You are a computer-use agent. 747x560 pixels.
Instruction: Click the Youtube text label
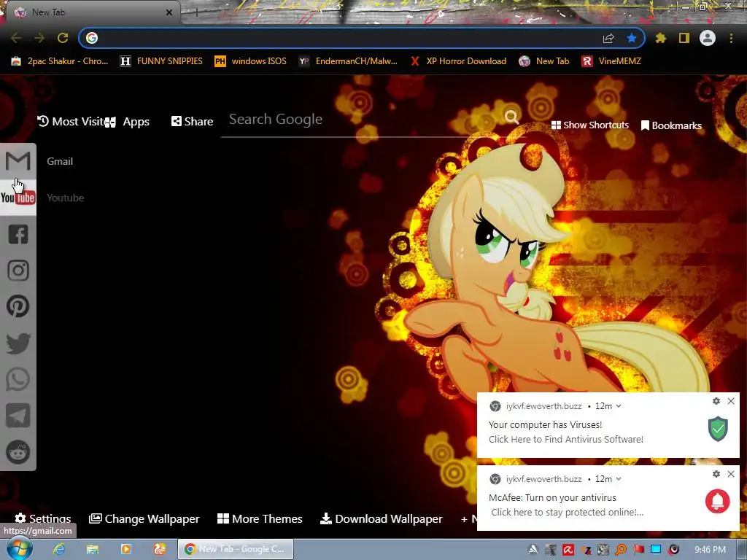65,198
